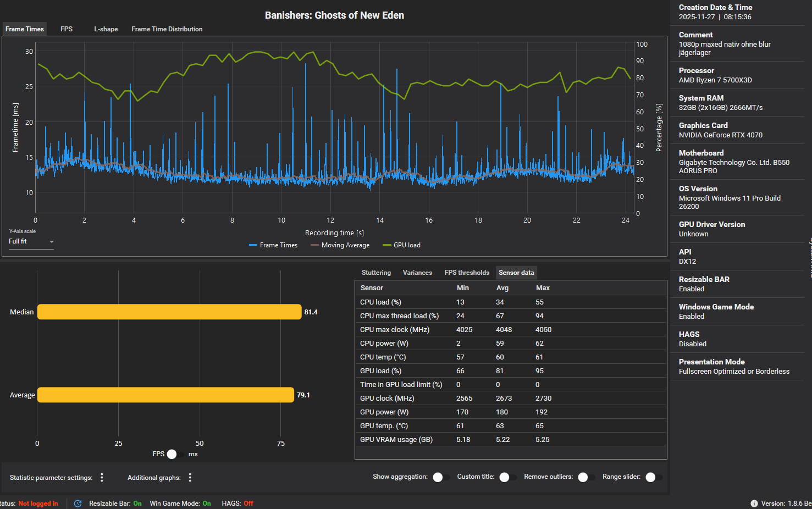Enable the Show aggregation switch
Screen dimensions: 812x509
tap(441, 477)
